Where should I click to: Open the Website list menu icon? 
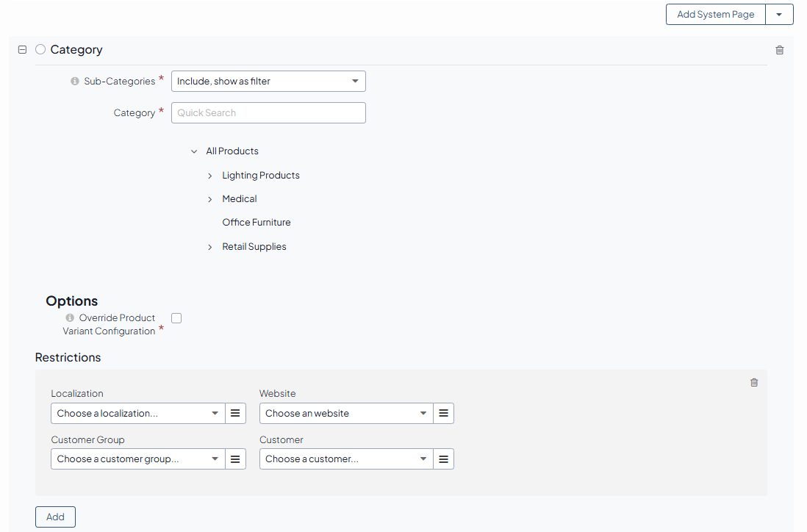(x=443, y=414)
